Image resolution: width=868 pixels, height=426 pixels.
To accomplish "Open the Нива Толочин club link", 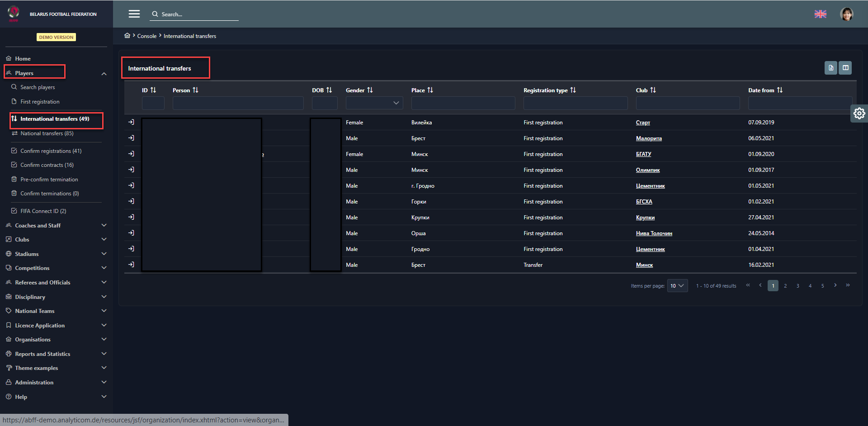I will tap(654, 233).
